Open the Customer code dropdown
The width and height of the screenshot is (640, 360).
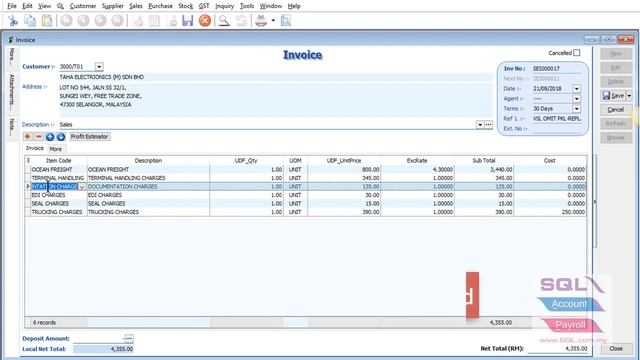[x=99, y=67]
